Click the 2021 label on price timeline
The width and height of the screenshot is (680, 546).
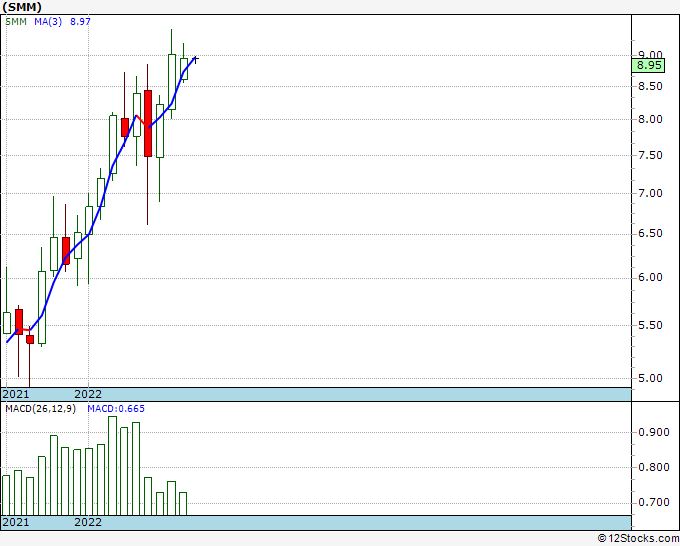click(x=16, y=394)
